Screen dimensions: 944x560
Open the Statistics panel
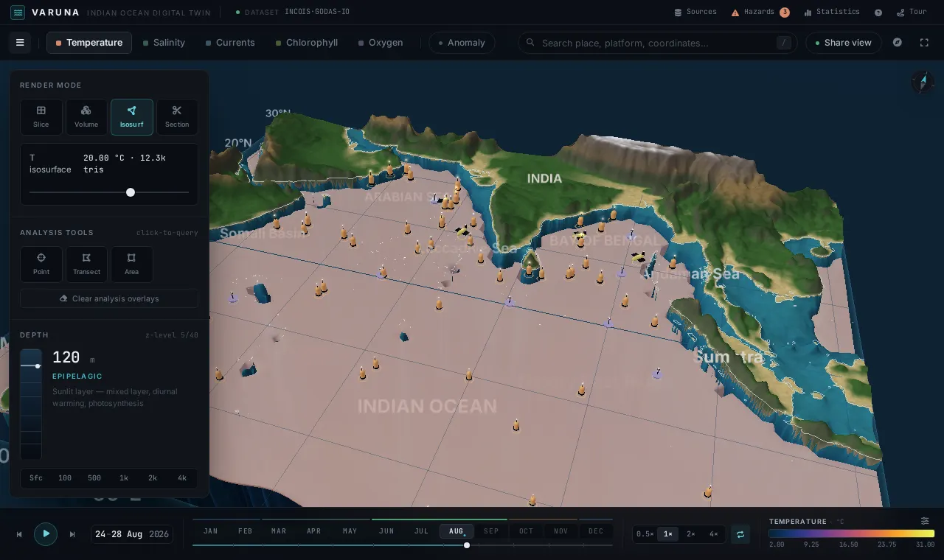(832, 12)
